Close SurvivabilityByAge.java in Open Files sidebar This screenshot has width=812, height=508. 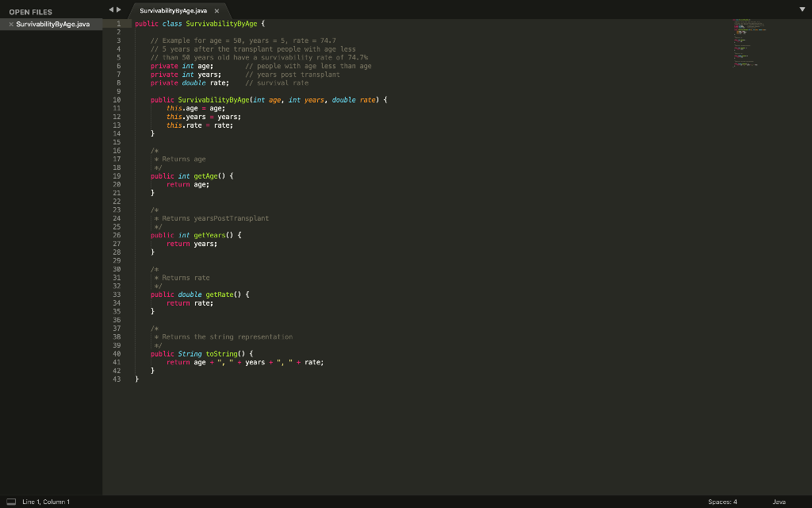click(x=11, y=25)
